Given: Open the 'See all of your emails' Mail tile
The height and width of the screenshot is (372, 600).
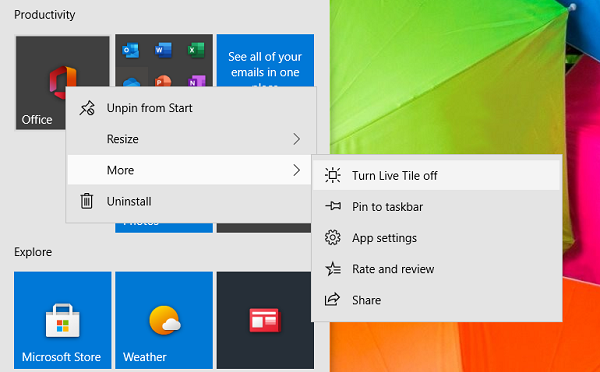Looking at the screenshot, I should (265, 60).
